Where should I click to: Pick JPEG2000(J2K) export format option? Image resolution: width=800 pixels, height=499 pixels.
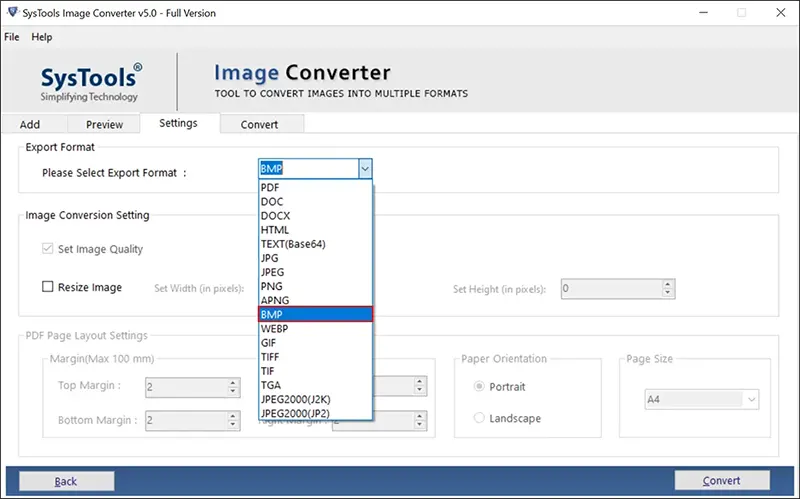click(x=315, y=400)
